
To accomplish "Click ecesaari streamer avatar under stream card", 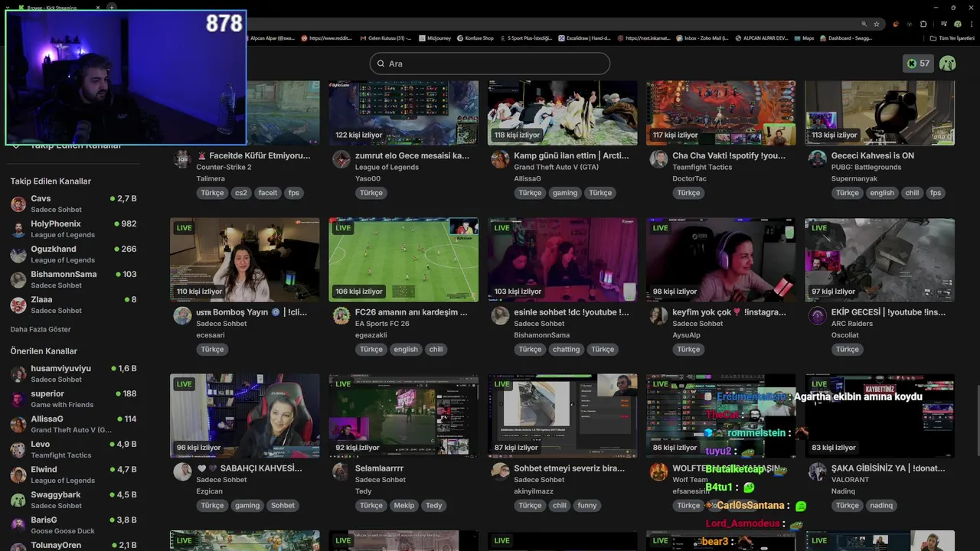I will 182,315.
